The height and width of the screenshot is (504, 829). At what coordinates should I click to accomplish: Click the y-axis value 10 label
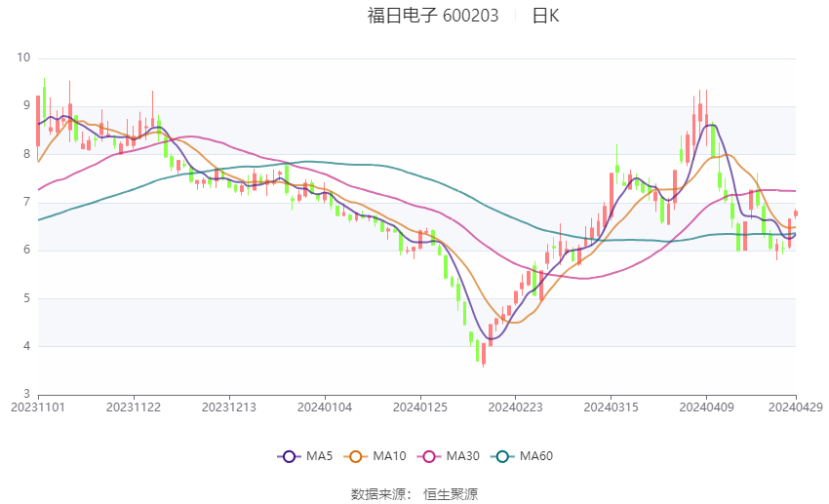23,58
